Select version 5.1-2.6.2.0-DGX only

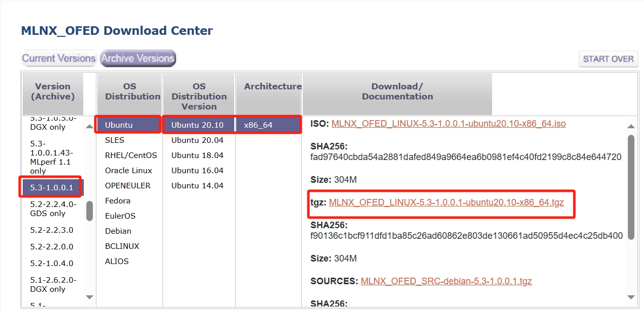tap(53, 284)
